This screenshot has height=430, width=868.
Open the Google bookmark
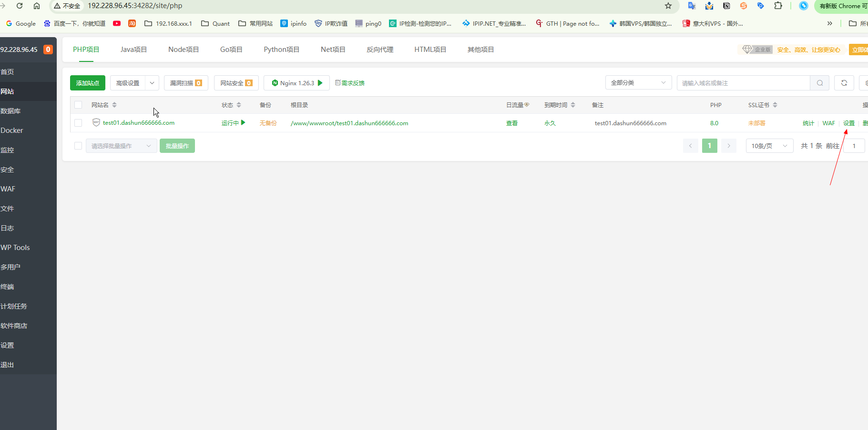pyautogui.click(x=21, y=23)
